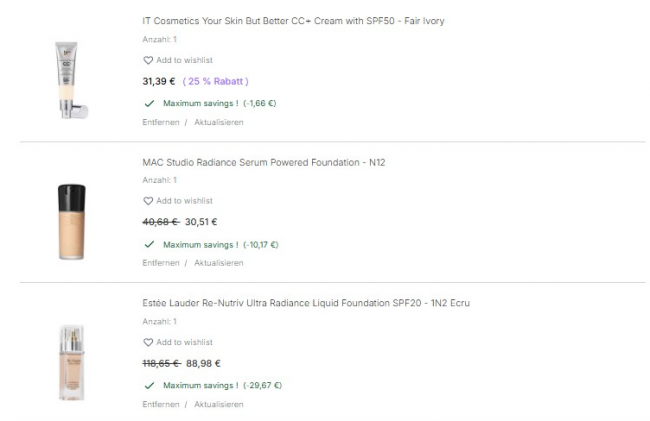Click heart icon for MAC Studio Radiance Foundation
Screen dimensions: 650x421
(148, 201)
